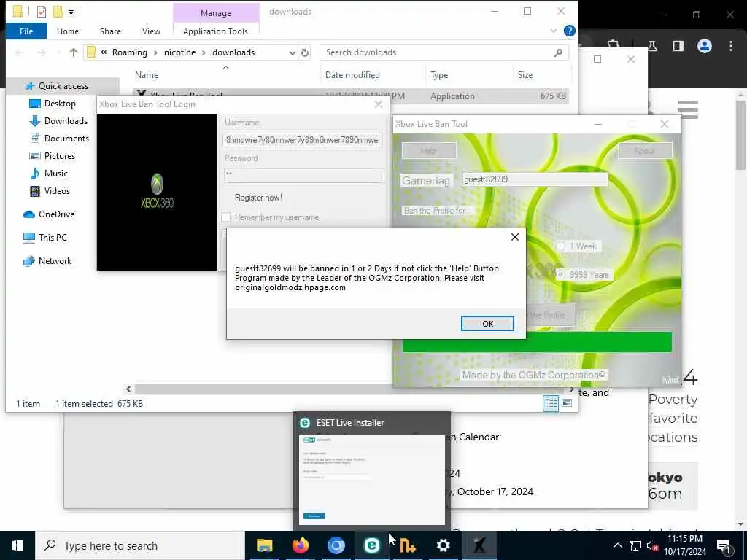Sort by Size column header
The image size is (747, 560).
(x=525, y=75)
